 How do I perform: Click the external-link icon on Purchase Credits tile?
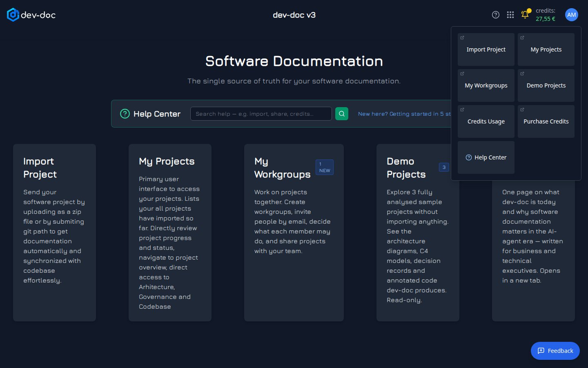(x=522, y=110)
